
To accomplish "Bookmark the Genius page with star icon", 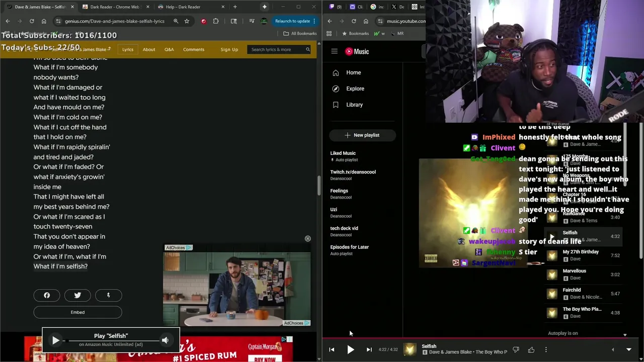I will point(187,21).
